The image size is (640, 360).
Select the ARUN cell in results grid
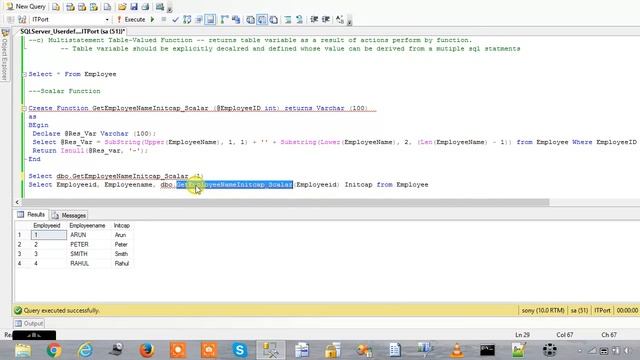click(x=89, y=235)
